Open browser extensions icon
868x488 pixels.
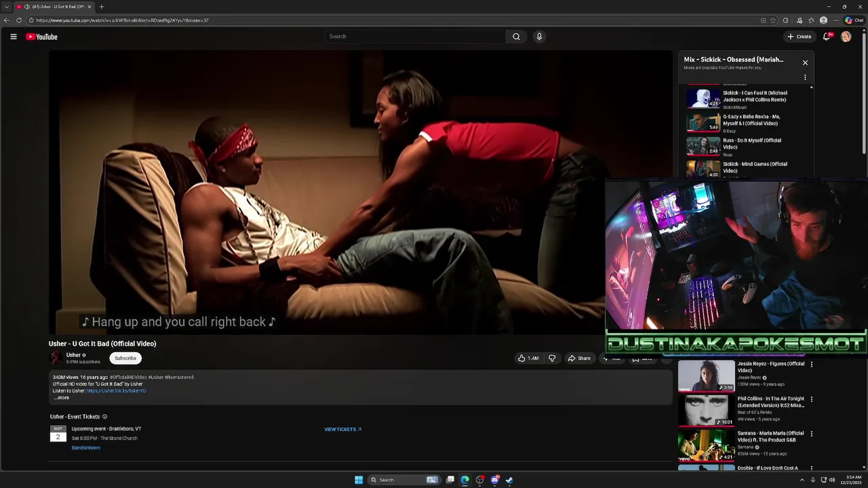click(x=785, y=20)
